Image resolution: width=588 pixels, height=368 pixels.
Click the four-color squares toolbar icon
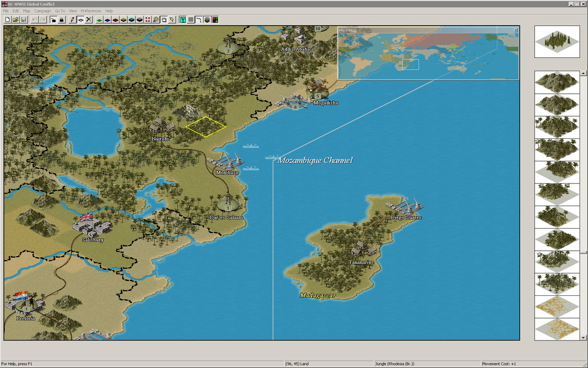click(215, 20)
